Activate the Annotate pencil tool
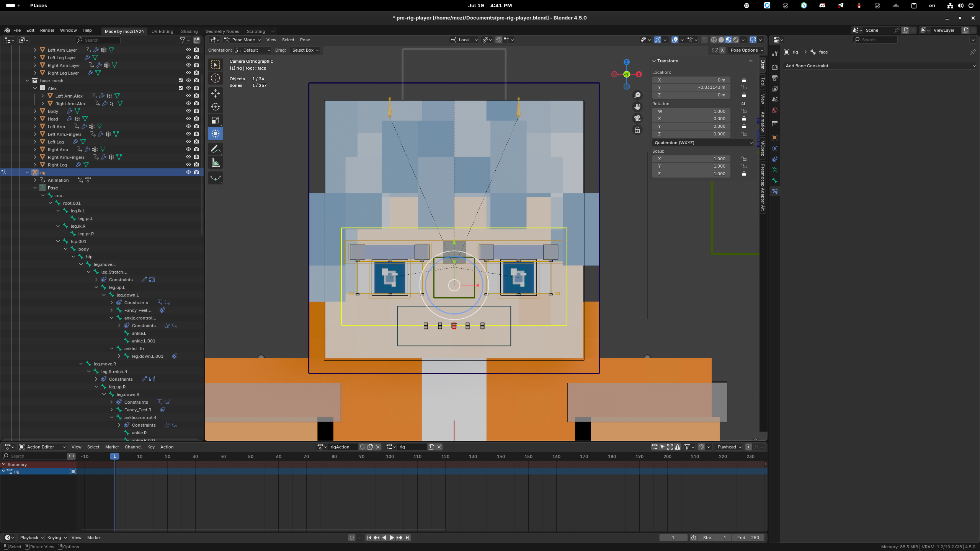The image size is (980, 551). tap(216, 149)
